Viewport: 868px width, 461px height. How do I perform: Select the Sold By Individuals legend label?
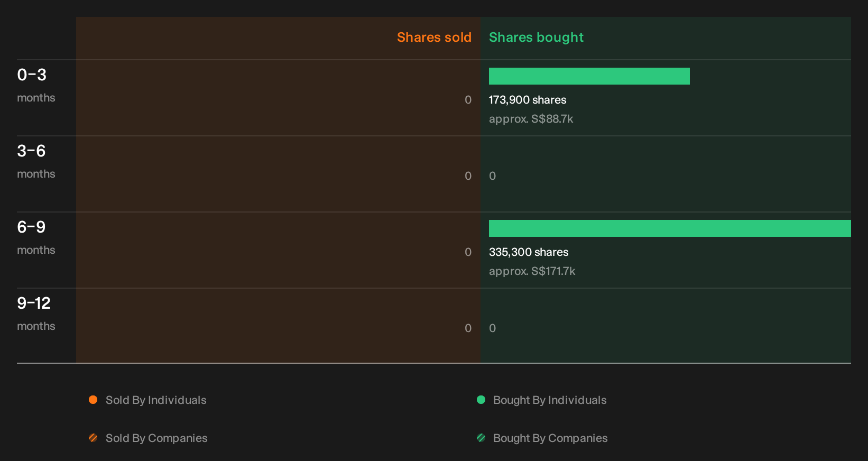[x=156, y=400]
